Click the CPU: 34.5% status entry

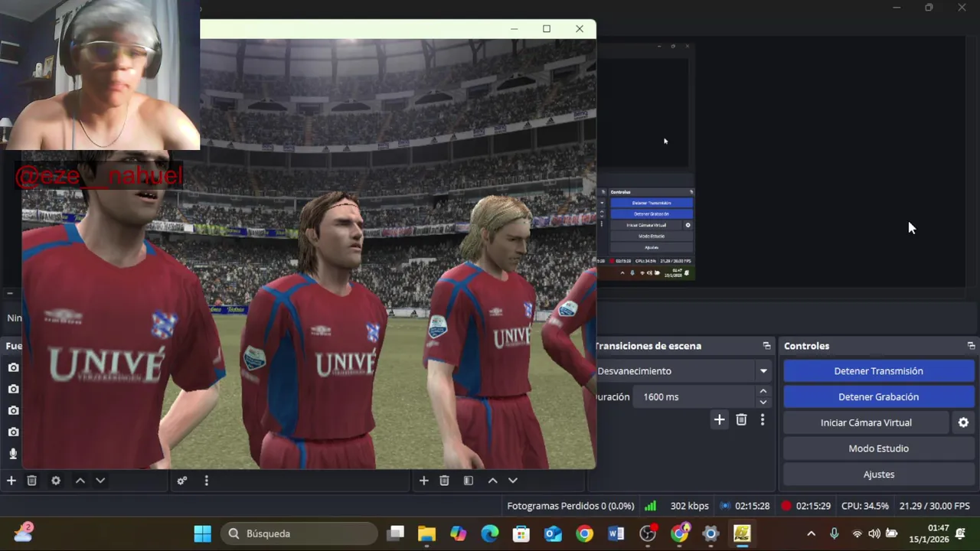[x=864, y=506]
